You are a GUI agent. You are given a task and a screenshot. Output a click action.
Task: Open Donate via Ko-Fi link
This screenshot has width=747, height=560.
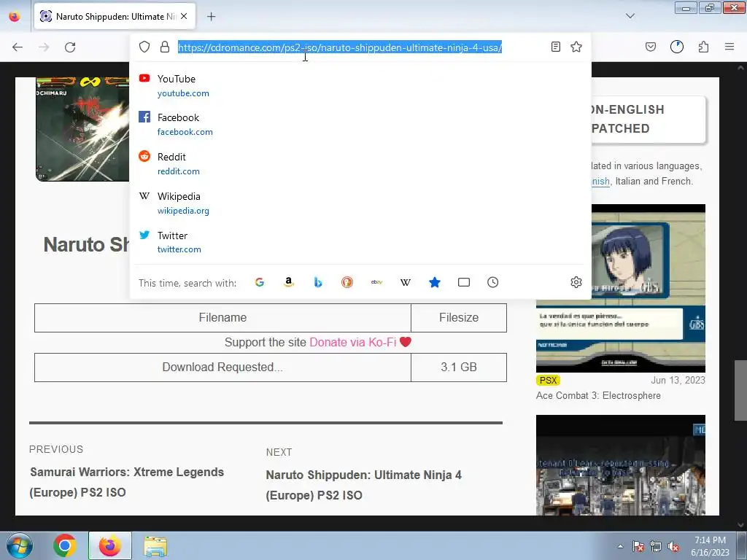point(353,343)
